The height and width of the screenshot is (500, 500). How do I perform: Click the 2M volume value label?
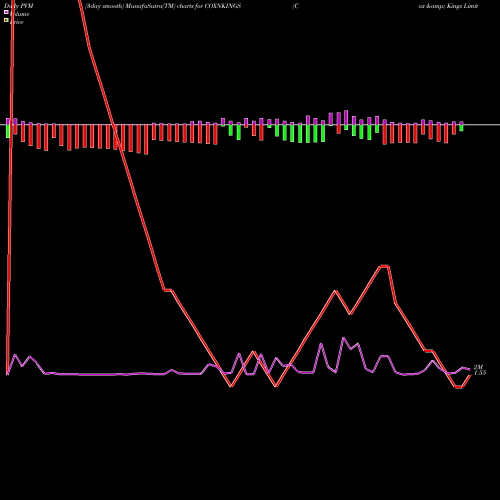pyautogui.click(x=478, y=367)
